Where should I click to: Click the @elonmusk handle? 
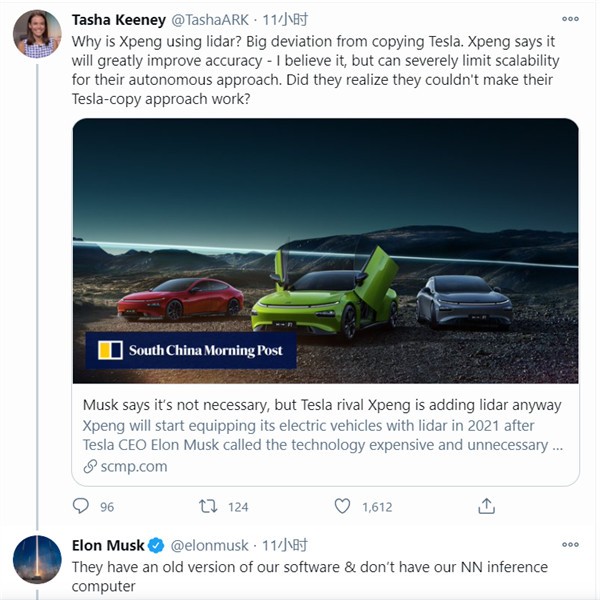click(212, 546)
